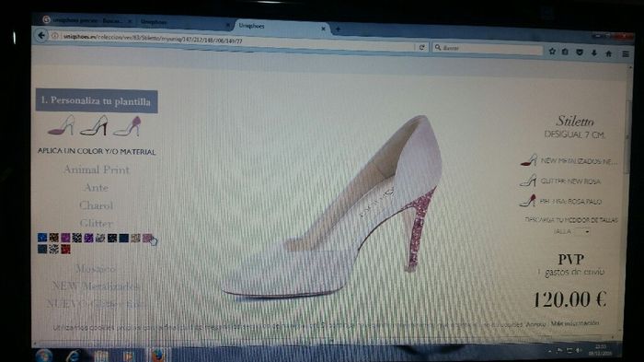This screenshot has height=362, width=644.
Task: Open the media player taskbar icon
Action: 129,356
